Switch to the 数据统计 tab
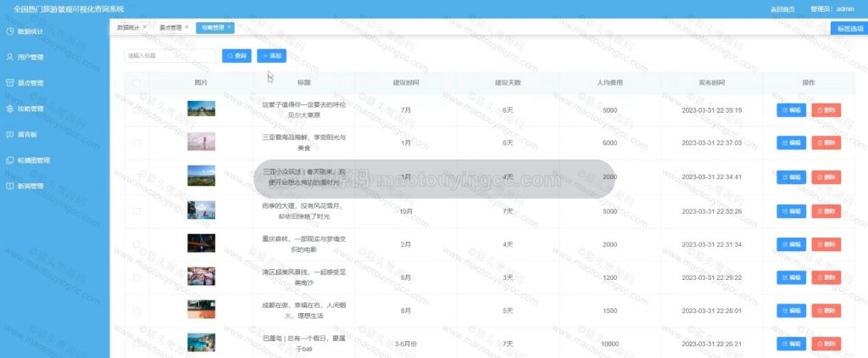 click(x=129, y=27)
